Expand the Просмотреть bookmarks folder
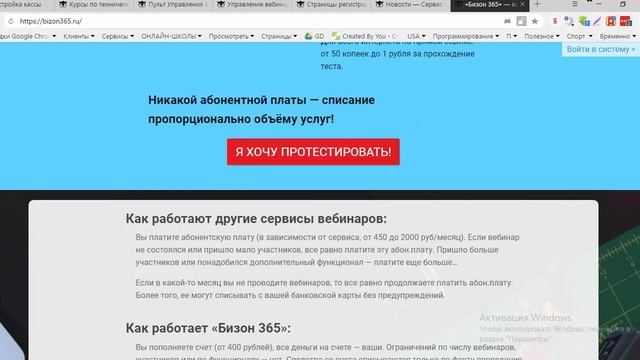 (x=231, y=36)
